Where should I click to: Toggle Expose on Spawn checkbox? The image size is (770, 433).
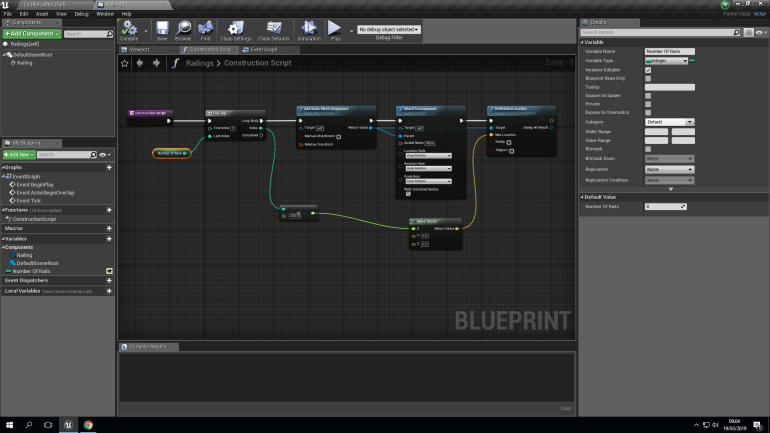648,96
